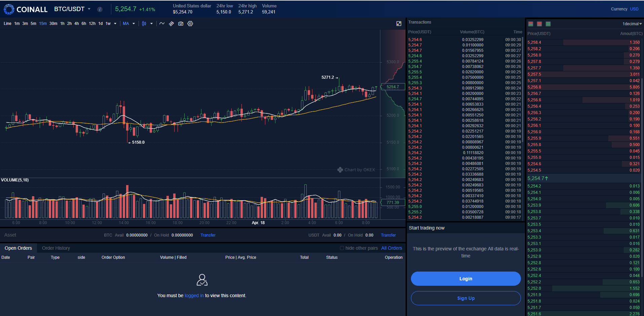Screen dimensions: 644x316
Task: Take a chart snapshot with camera icon
Action: [181, 24]
